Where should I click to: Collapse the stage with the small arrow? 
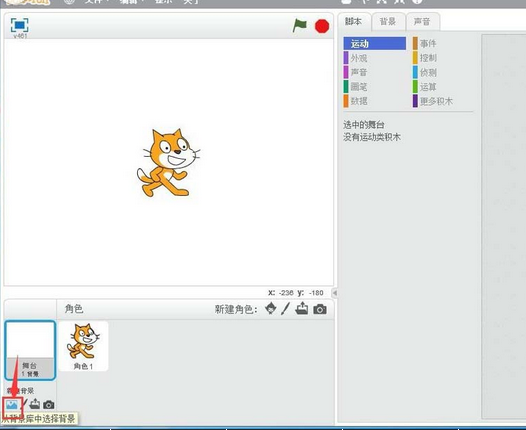[x=334, y=293]
